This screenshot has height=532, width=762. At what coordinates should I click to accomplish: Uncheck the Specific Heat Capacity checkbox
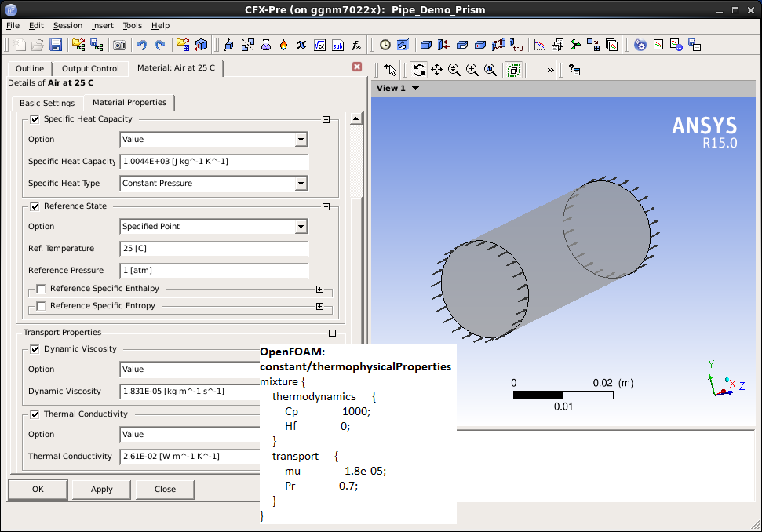tap(35, 119)
